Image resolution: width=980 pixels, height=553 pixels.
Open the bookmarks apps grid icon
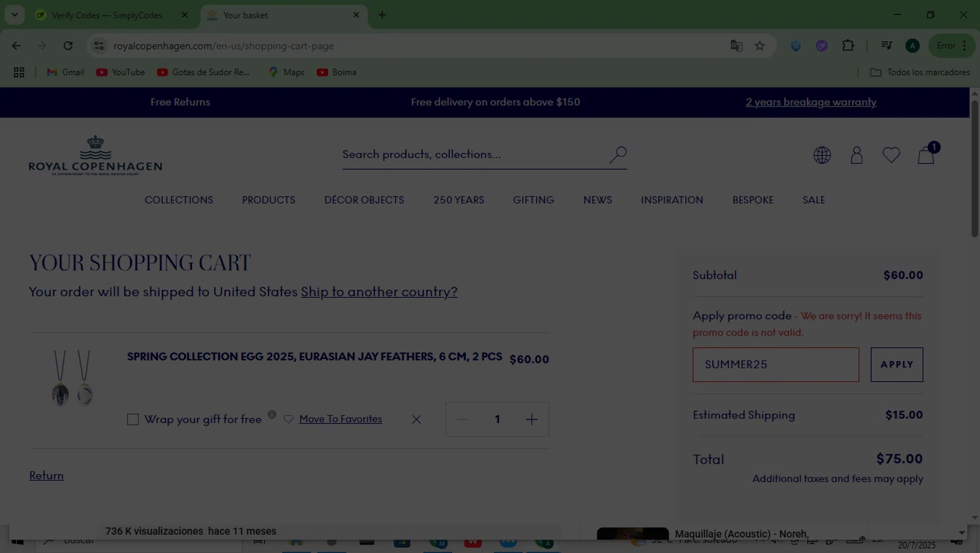19,72
